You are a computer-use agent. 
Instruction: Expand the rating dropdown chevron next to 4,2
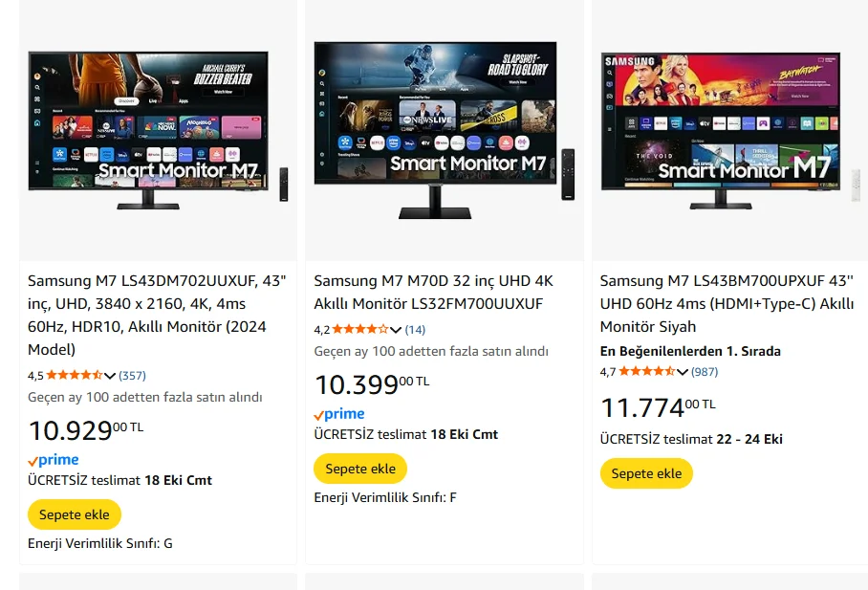coord(396,330)
